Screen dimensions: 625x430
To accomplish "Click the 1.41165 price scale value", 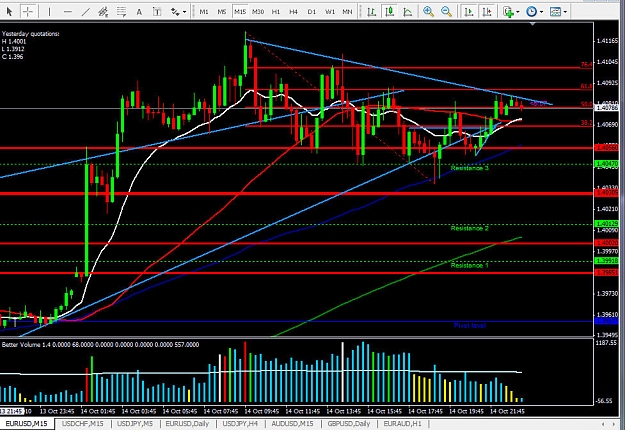I will pyautogui.click(x=607, y=41).
